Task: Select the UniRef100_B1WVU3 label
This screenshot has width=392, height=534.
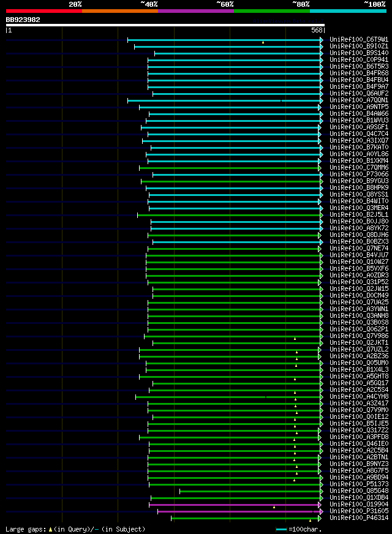Action: (359, 120)
